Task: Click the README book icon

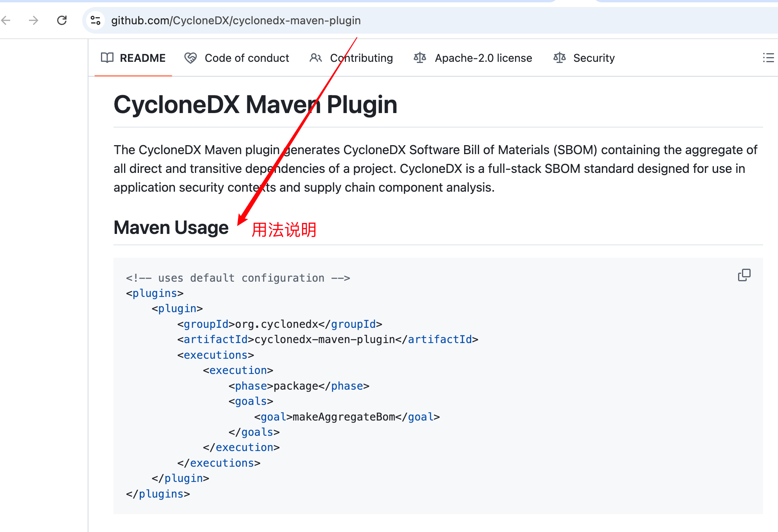Action: click(x=107, y=58)
